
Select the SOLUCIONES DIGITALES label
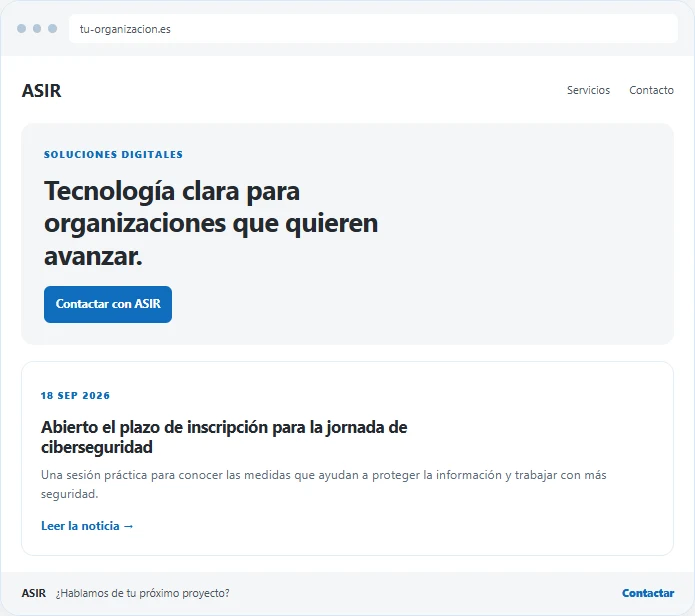click(113, 154)
